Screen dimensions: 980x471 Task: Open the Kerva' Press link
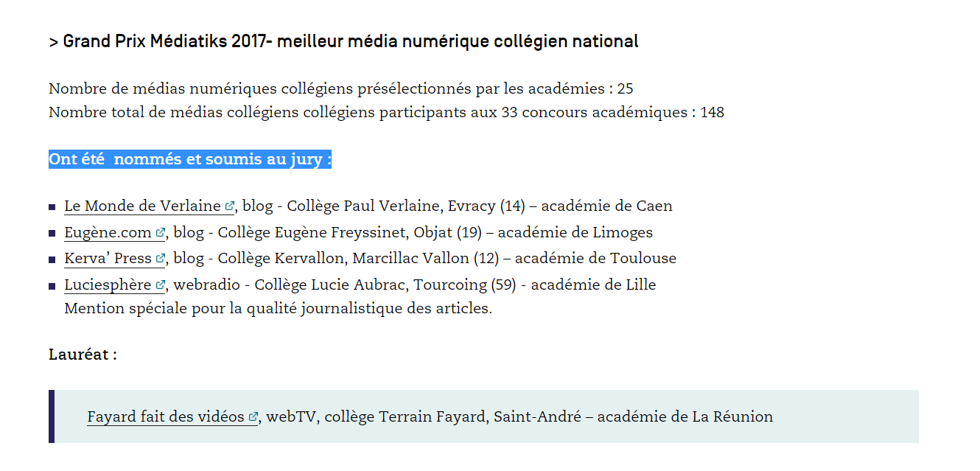(x=108, y=259)
